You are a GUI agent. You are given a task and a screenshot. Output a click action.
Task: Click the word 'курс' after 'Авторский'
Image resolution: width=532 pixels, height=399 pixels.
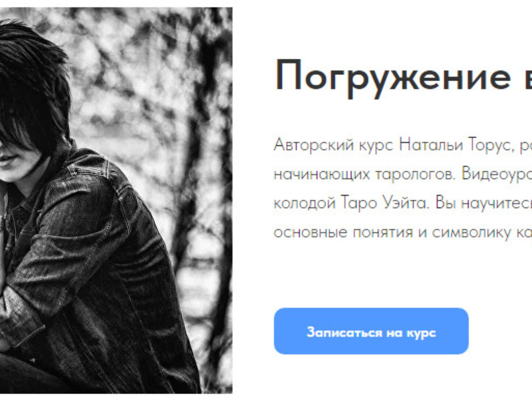pos(376,145)
